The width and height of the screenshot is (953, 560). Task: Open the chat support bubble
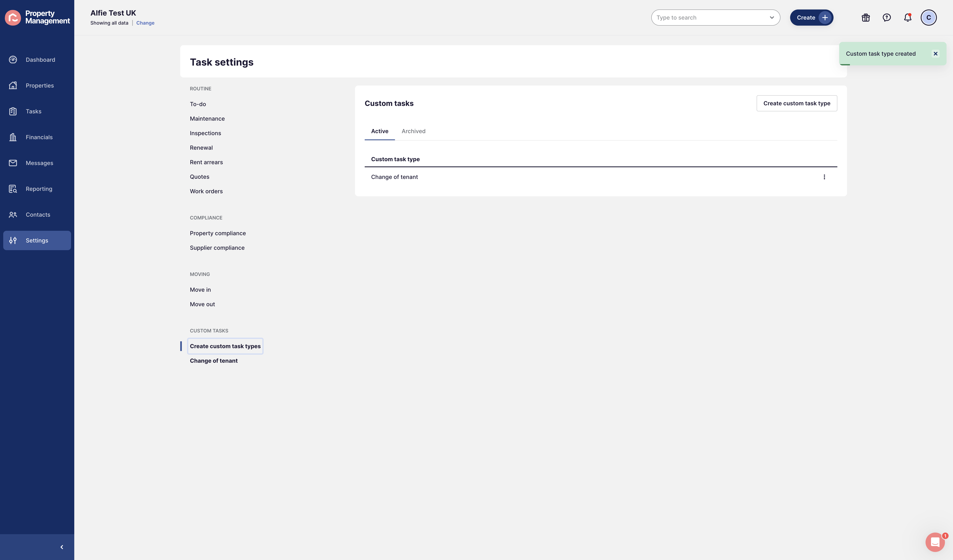click(x=935, y=542)
